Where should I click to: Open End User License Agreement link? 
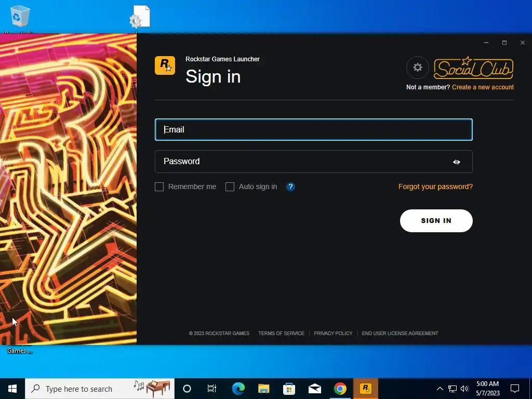point(400,333)
